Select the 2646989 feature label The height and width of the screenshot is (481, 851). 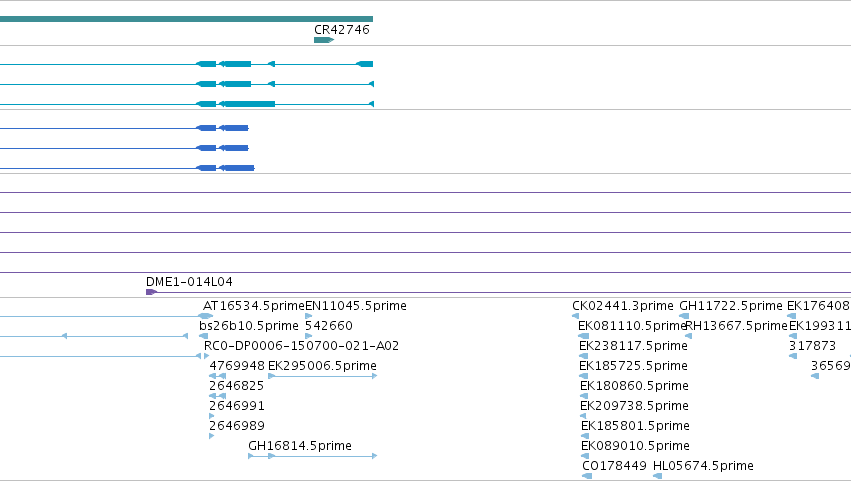pyautogui.click(x=237, y=426)
